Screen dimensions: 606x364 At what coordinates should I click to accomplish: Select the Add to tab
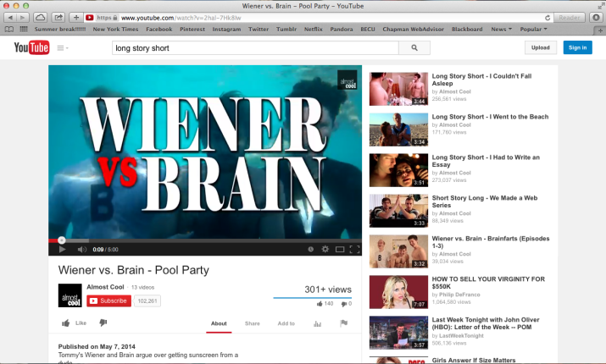coord(286,323)
